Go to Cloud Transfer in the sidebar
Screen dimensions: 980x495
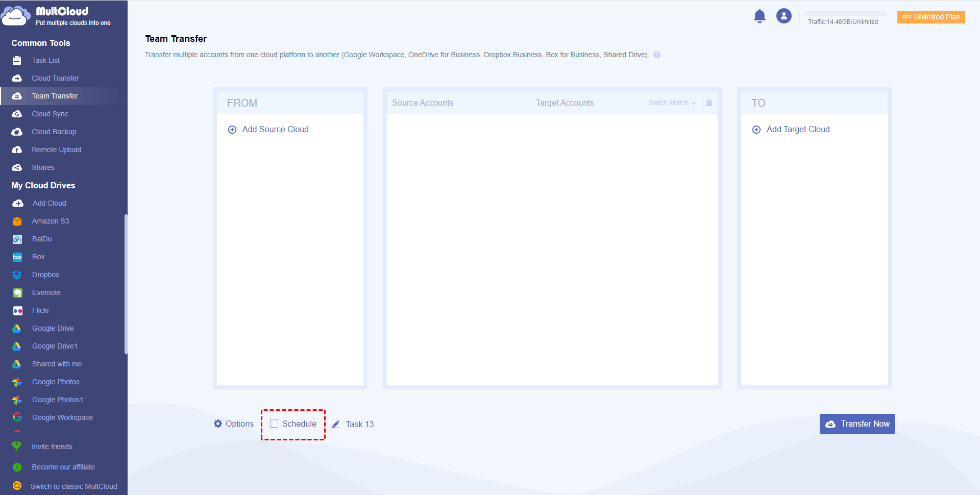tap(55, 78)
